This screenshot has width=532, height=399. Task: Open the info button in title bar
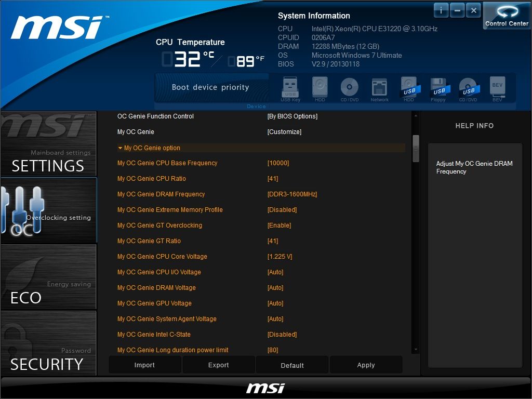point(441,10)
